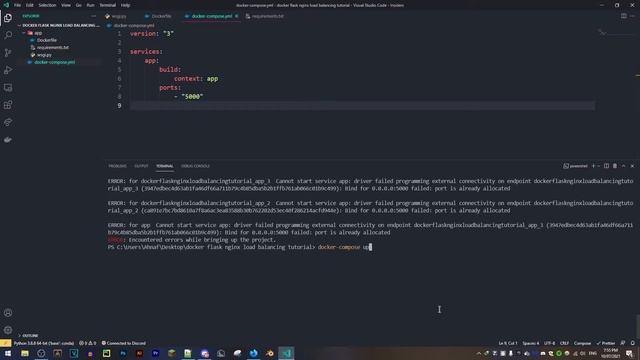Open the Source Control view
The height and width of the screenshot is (360, 640).
8,53
